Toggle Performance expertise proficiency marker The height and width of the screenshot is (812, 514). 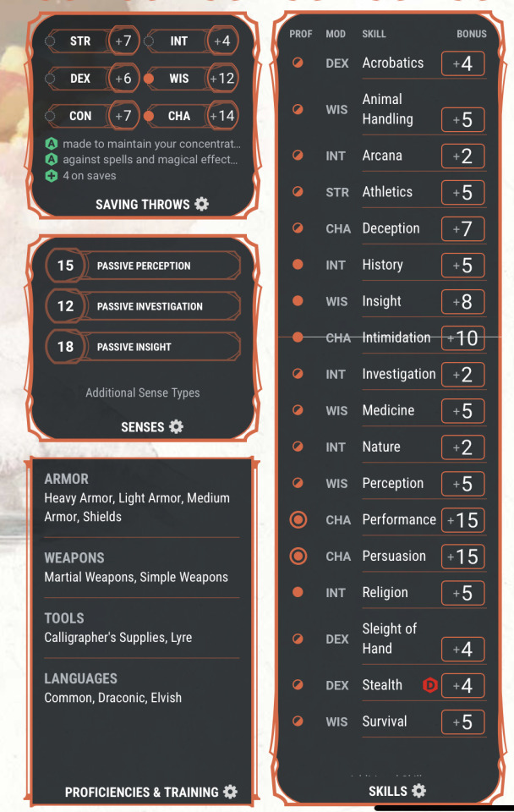point(298,519)
